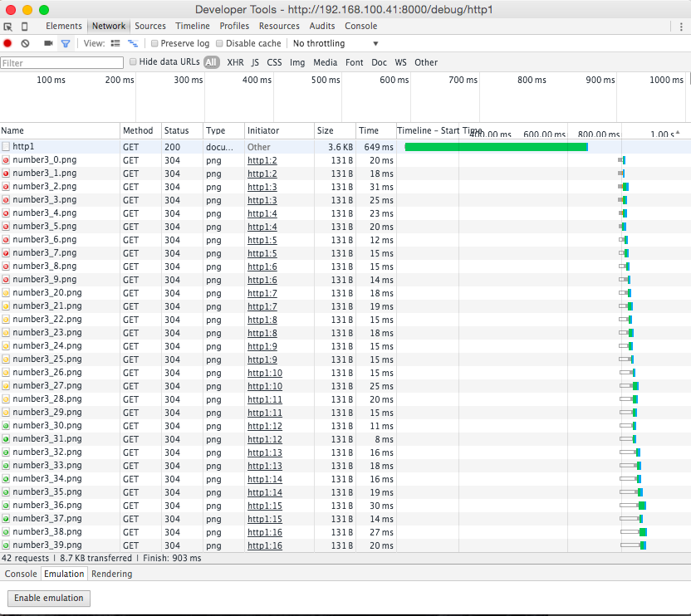Open initiator link http1:16 for number3_39.png

pyautogui.click(x=265, y=545)
